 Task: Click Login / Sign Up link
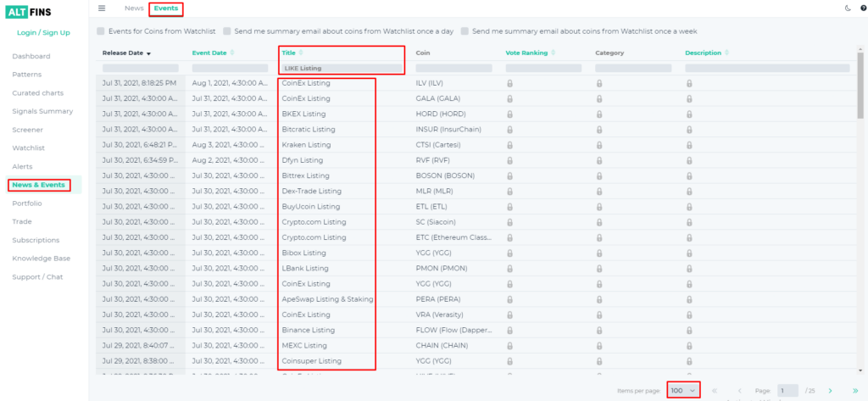click(44, 33)
